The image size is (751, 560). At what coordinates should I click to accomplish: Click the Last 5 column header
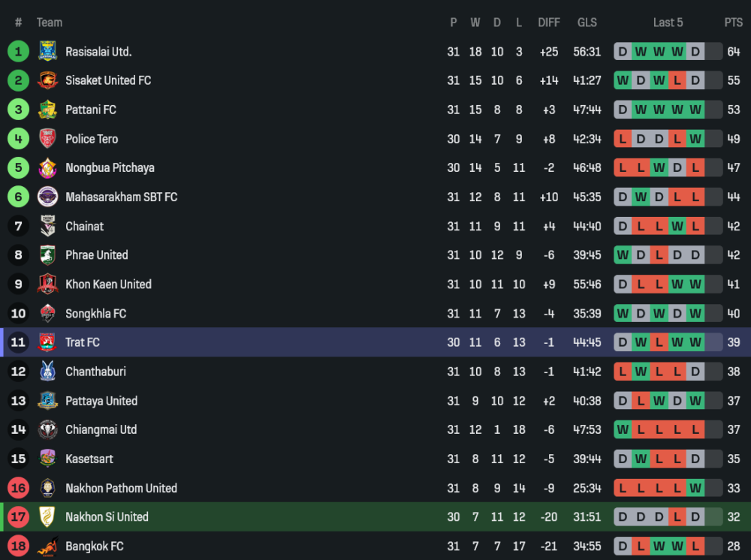(668, 23)
